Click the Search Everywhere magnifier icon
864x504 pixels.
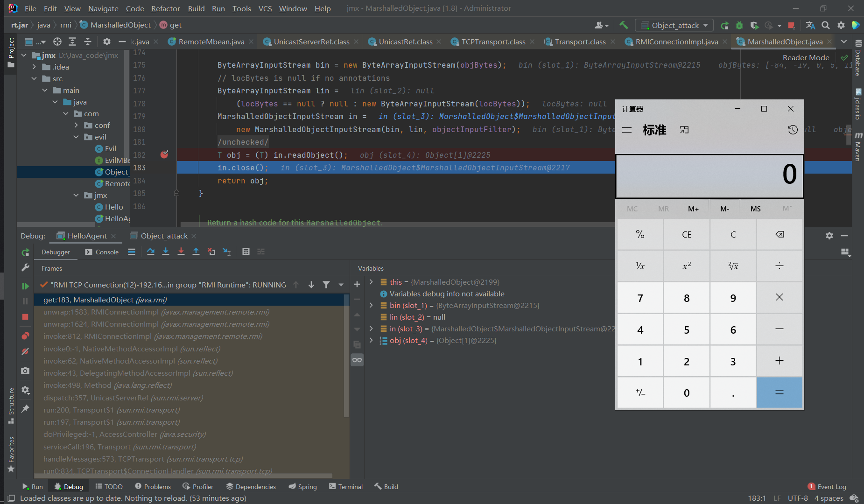click(x=826, y=25)
